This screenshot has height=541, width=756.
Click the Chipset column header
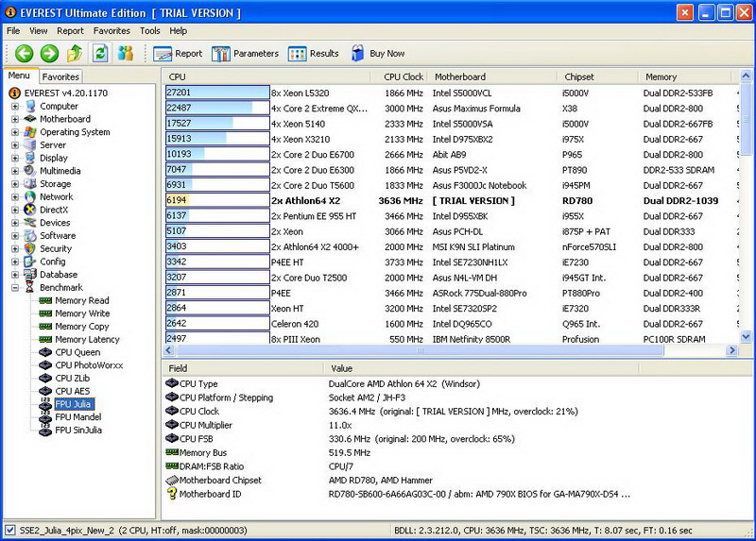(x=598, y=77)
